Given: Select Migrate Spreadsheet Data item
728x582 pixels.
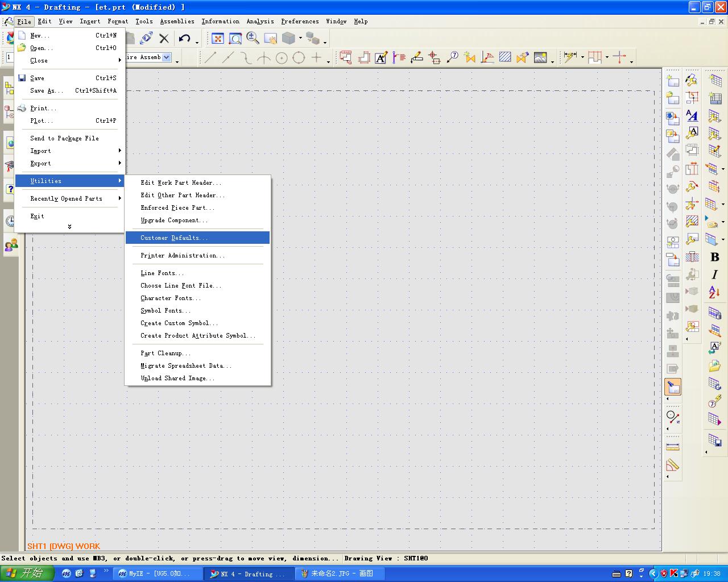Looking at the screenshot, I should (x=198, y=365).
